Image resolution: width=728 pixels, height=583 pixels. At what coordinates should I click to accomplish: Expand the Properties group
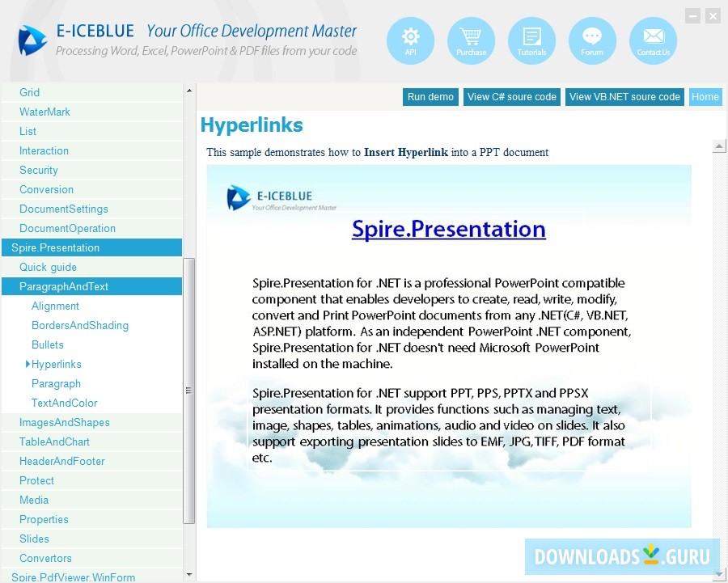[x=92, y=521]
